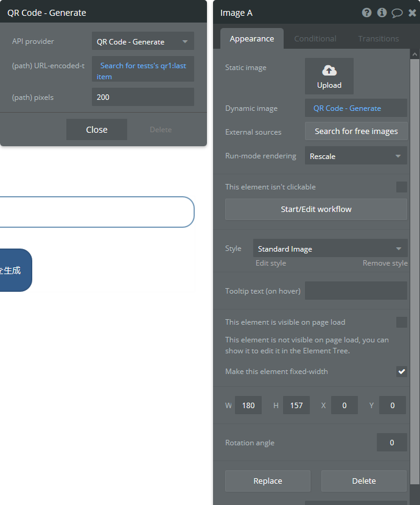Edit Dynamic image QR Code - Generate expression
Image resolution: width=420 pixels, height=505 pixels.
click(356, 108)
